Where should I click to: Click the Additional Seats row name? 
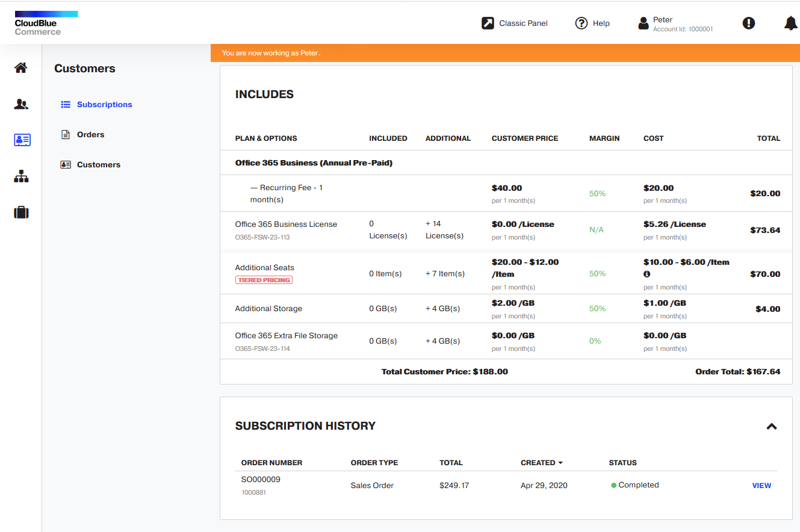264,267
